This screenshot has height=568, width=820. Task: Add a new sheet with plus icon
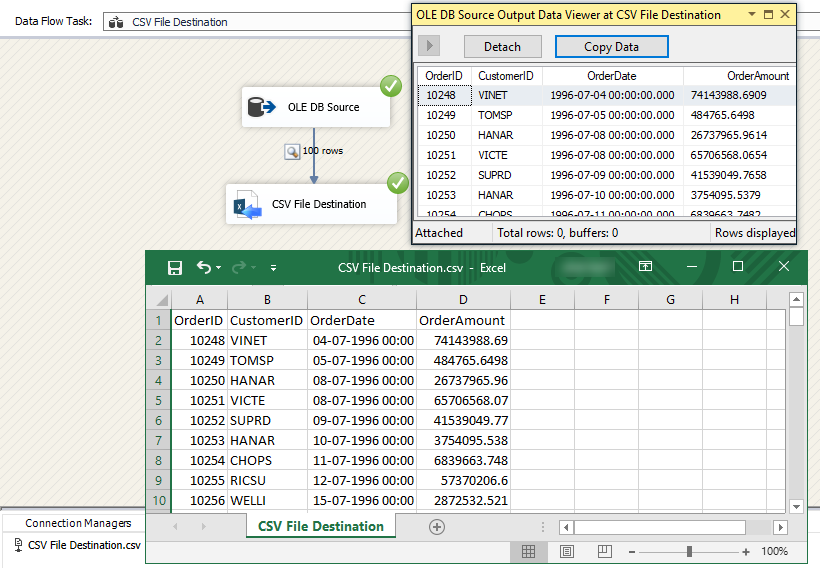pyautogui.click(x=437, y=527)
